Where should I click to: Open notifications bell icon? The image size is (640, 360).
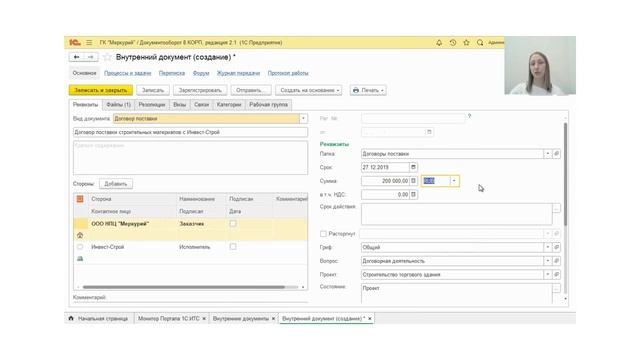439,42
